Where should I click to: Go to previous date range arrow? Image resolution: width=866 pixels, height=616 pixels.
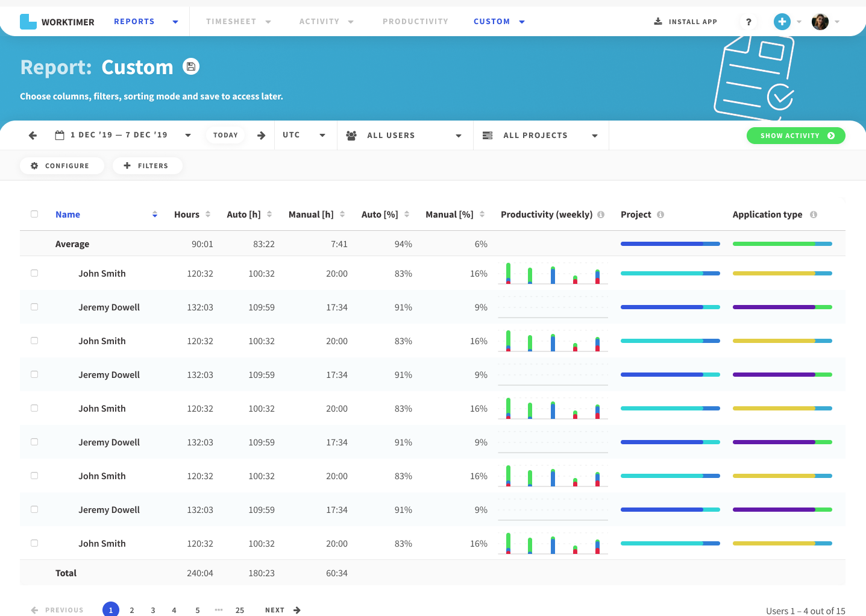coord(33,136)
